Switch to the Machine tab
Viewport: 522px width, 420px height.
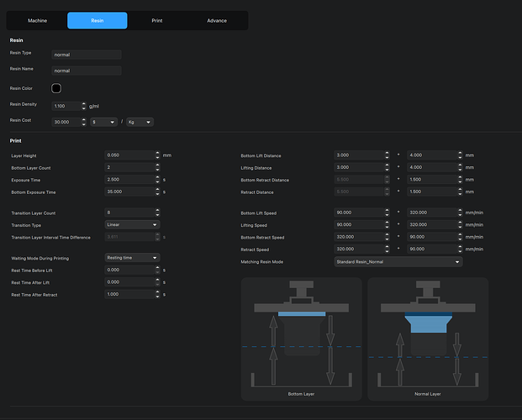tap(37, 21)
